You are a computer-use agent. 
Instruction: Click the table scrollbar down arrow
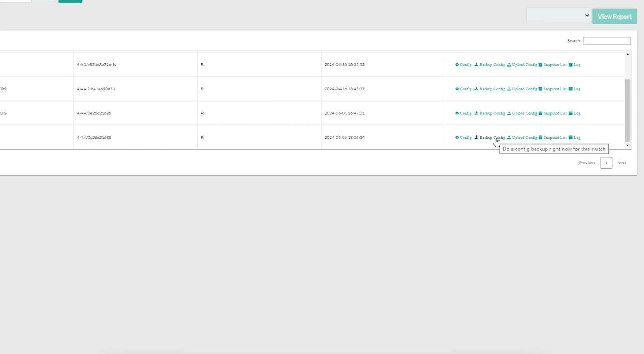coord(627,145)
